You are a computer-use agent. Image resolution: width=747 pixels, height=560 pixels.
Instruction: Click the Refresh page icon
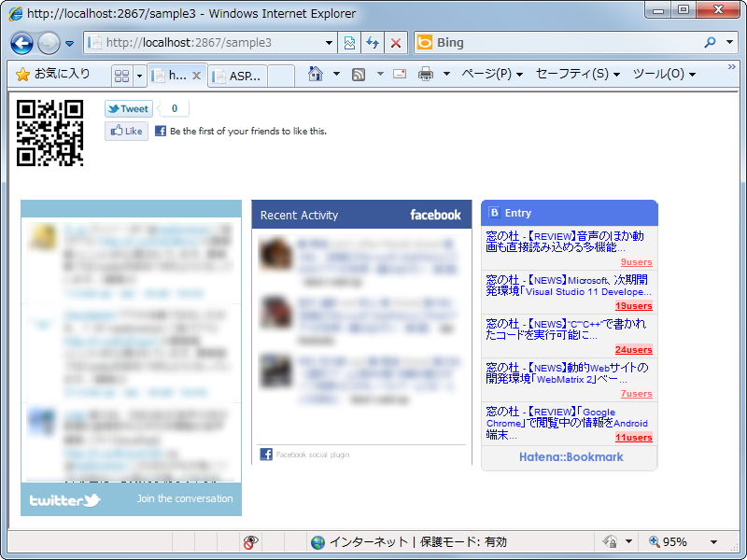click(373, 43)
